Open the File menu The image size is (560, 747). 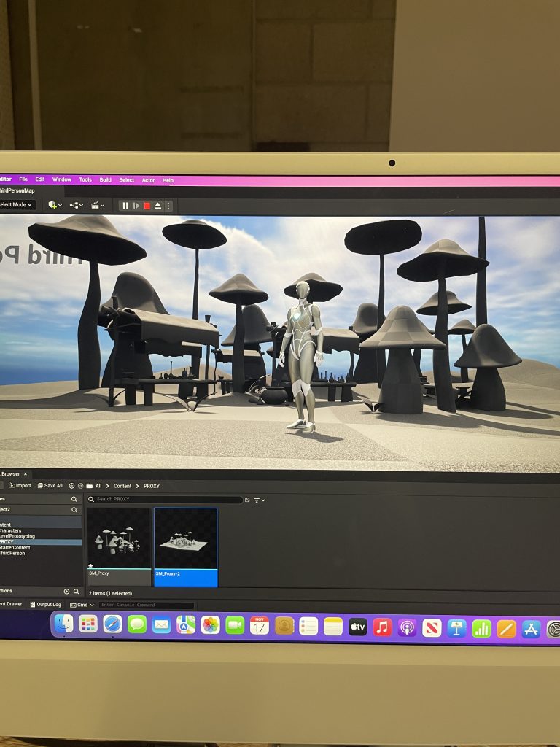pos(23,179)
